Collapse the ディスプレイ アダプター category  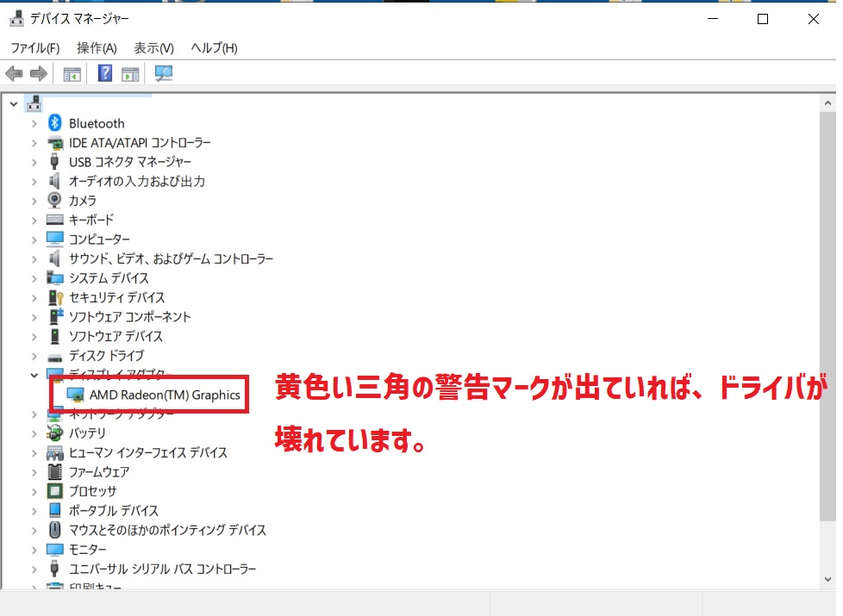tap(34, 375)
